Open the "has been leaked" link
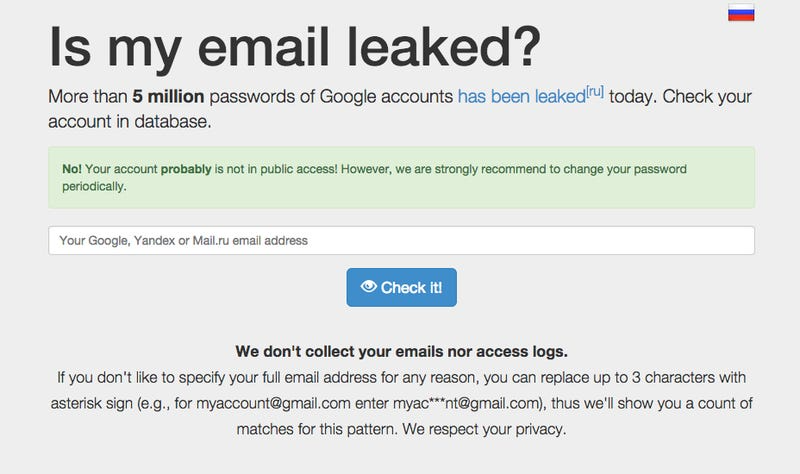The height and width of the screenshot is (474, 800). (520, 98)
